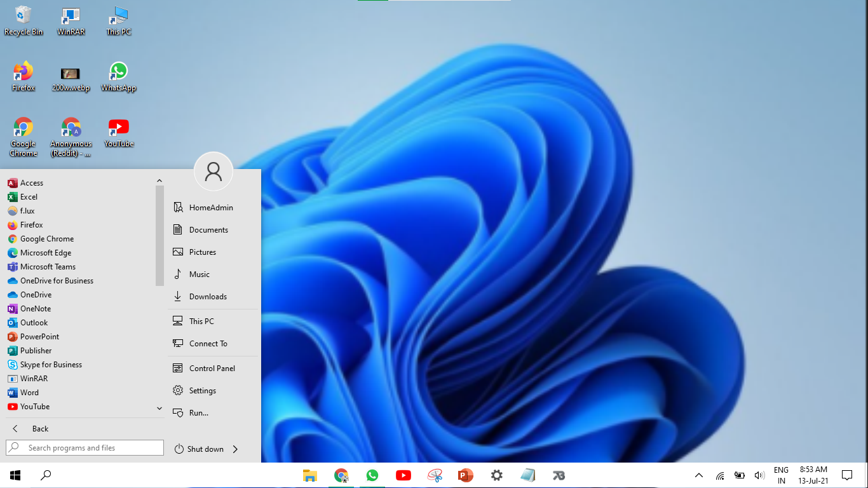
Task: Click the Back chevron in the Start menu
Action: [x=13, y=428]
